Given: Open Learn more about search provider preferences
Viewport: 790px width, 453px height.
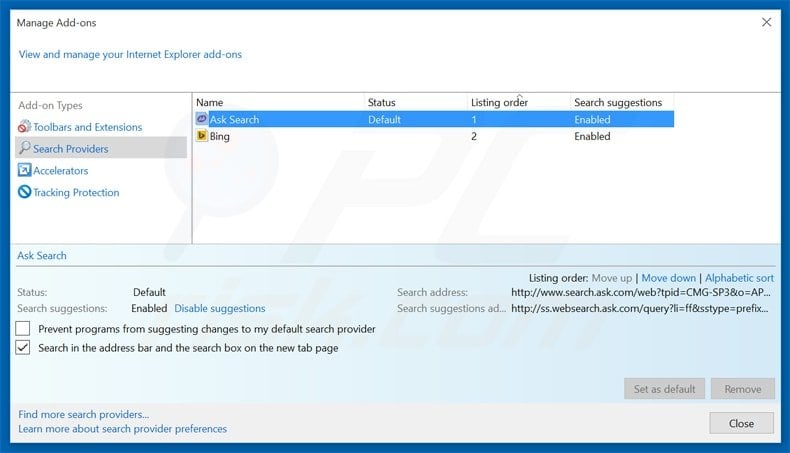Looking at the screenshot, I should pos(122,429).
